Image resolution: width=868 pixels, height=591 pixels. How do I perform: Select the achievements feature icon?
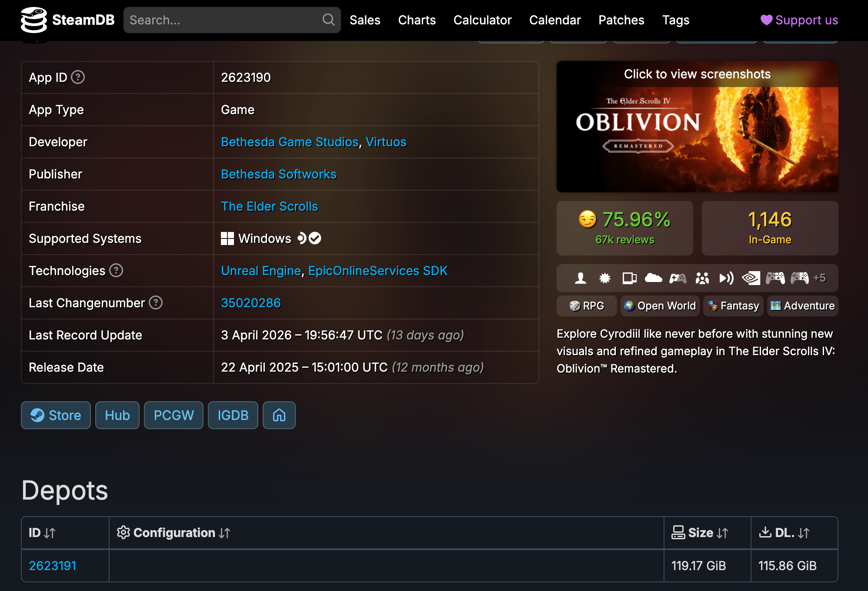605,278
